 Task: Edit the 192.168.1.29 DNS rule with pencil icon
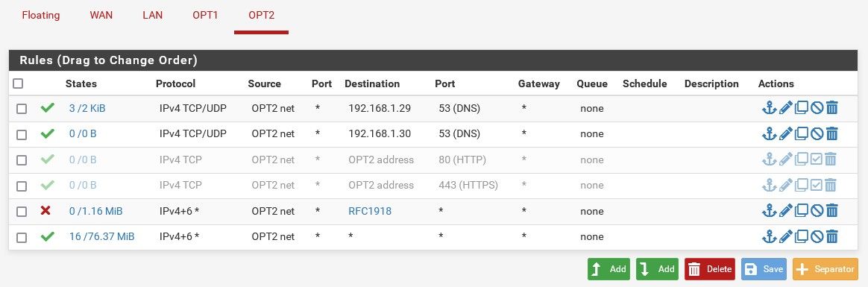[785, 108]
